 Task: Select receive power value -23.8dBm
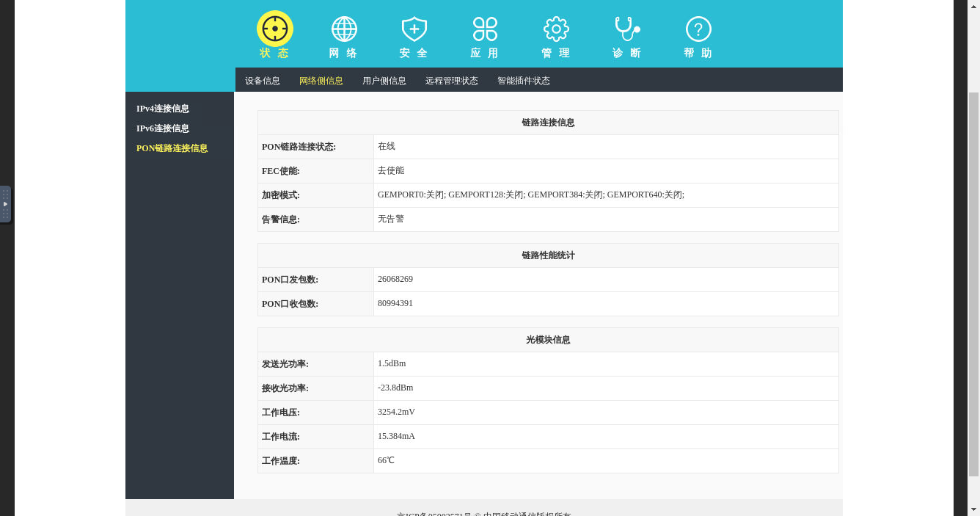pos(395,388)
